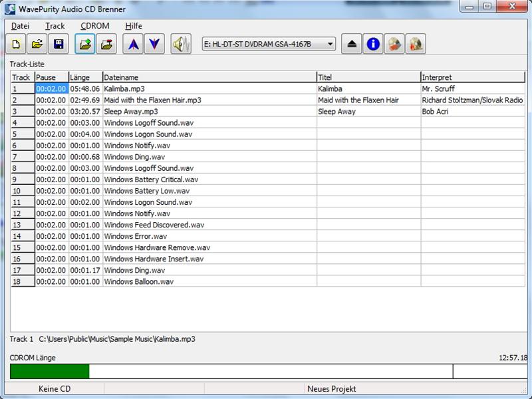Remove track with red-arrow folder icon

pos(106,44)
